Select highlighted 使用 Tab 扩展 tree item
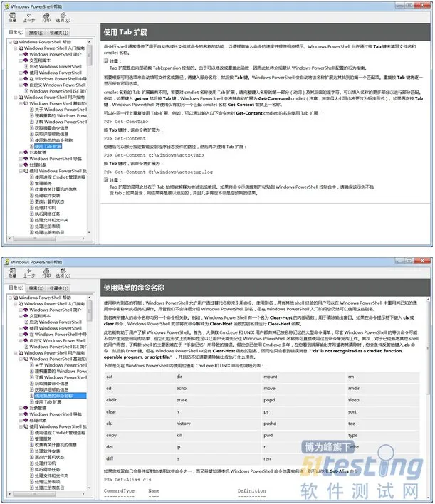 (x=48, y=147)
